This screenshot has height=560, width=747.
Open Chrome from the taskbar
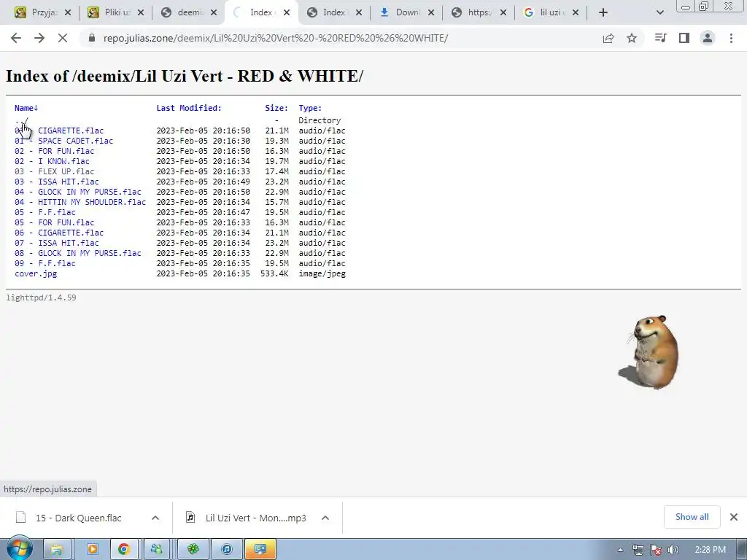click(124, 550)
